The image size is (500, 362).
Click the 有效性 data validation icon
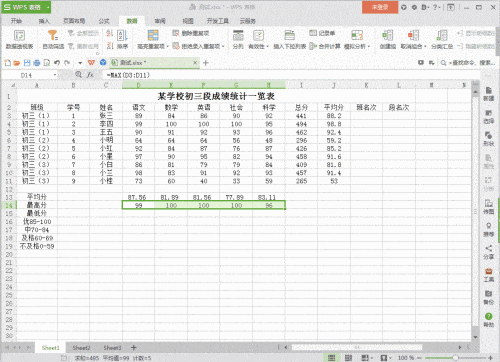click(x=258, y=36)
